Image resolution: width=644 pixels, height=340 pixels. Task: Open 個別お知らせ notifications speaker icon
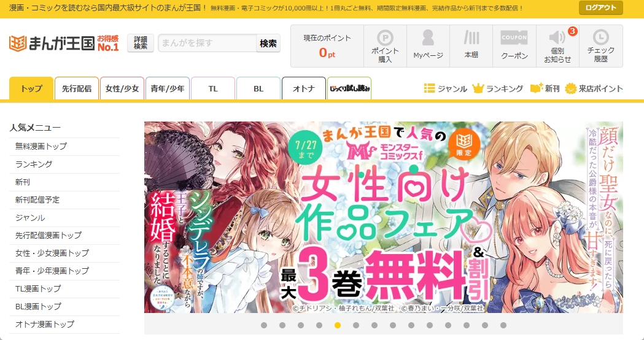557,46
